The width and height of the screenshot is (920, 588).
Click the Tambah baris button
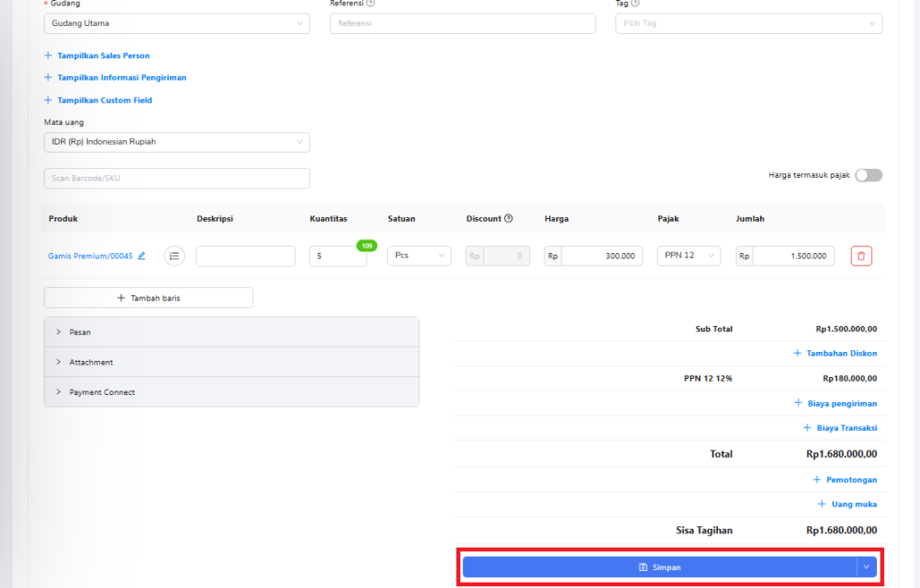coord(148,298)
